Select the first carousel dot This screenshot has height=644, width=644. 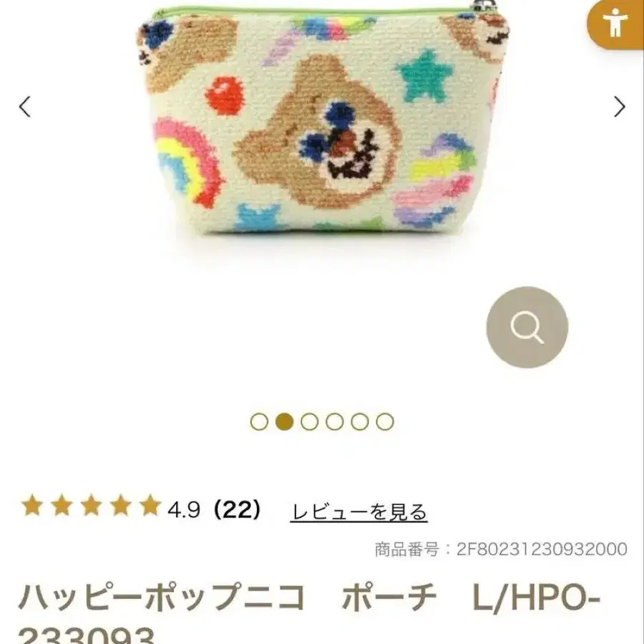coord(259,421)
